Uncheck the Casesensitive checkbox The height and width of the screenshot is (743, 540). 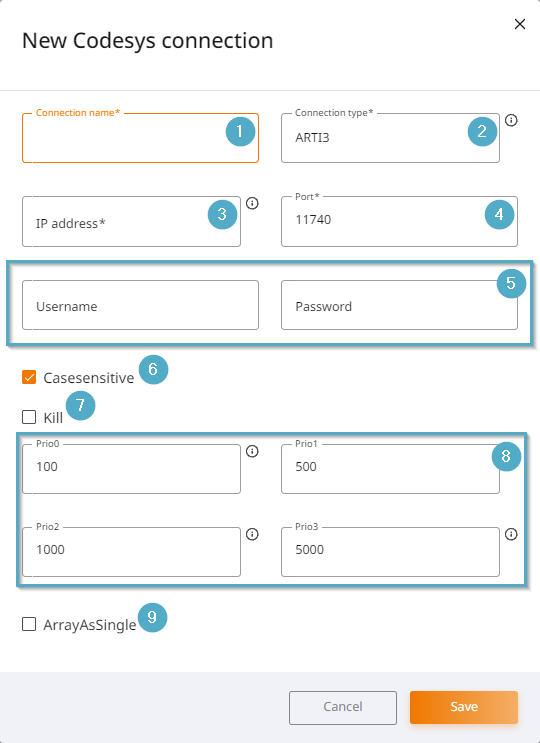click(29, 378)
